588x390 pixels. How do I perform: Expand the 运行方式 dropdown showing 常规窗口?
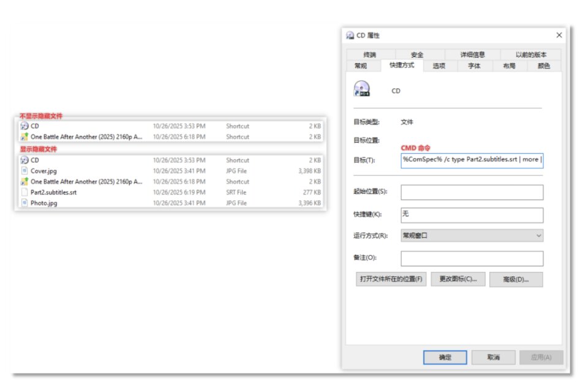(x=472, y=235)
